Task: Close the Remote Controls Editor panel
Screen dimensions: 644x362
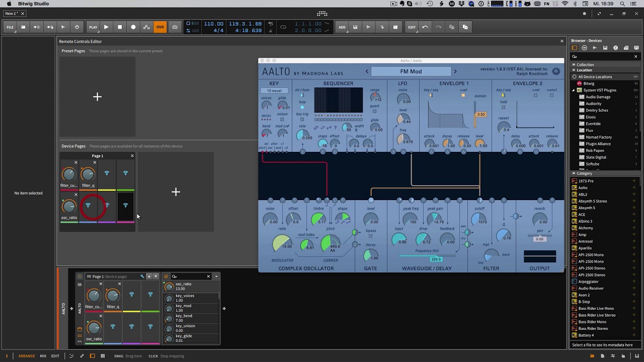Action: click(x=562, y=41)
